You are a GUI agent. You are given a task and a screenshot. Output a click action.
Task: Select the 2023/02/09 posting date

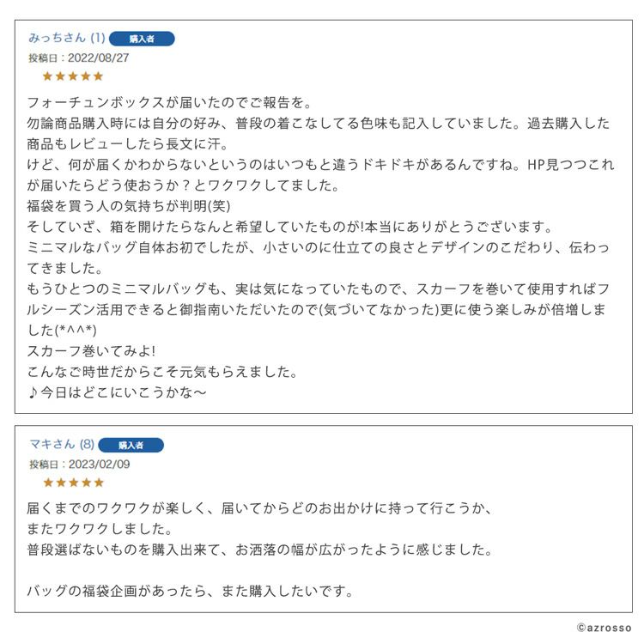[99, 465]
